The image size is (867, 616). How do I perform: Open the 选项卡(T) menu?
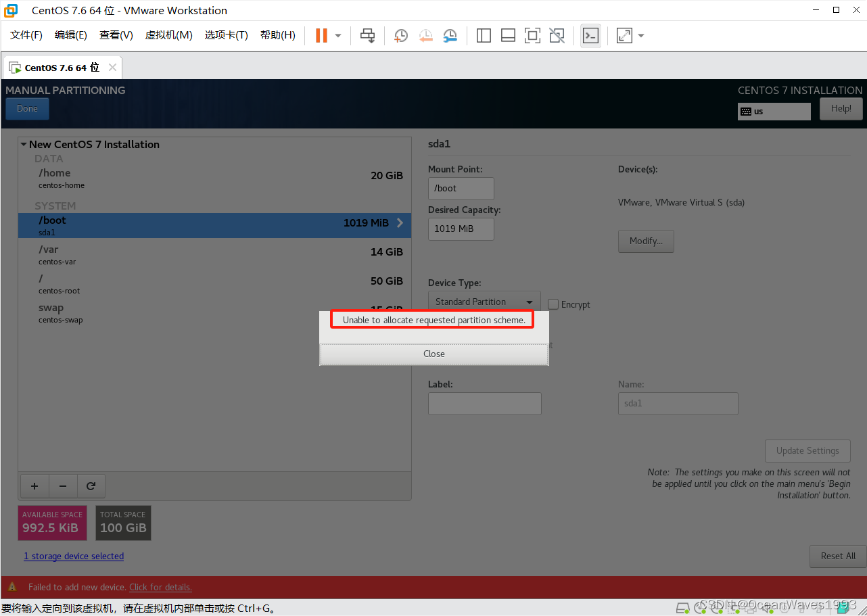(227, 35)
